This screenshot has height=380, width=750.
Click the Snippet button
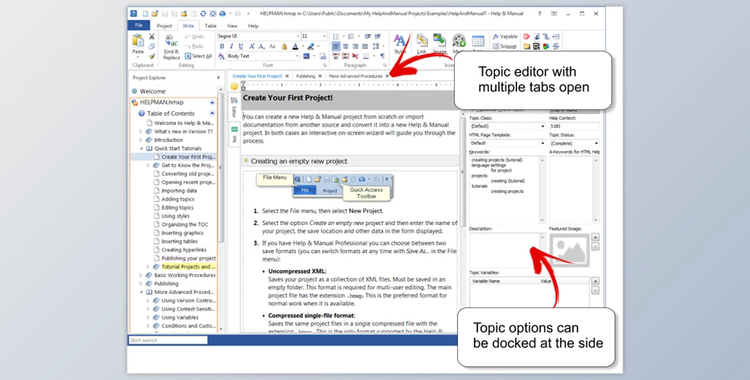(505, 46)
